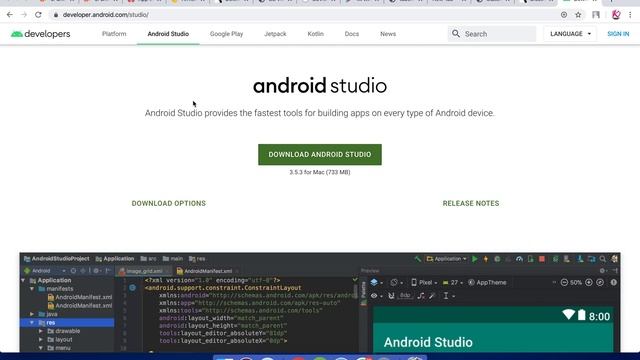This screenshot has height=360, width=640.
Task: Select the image_grid.xml editor tab
Action: point(144,271)
